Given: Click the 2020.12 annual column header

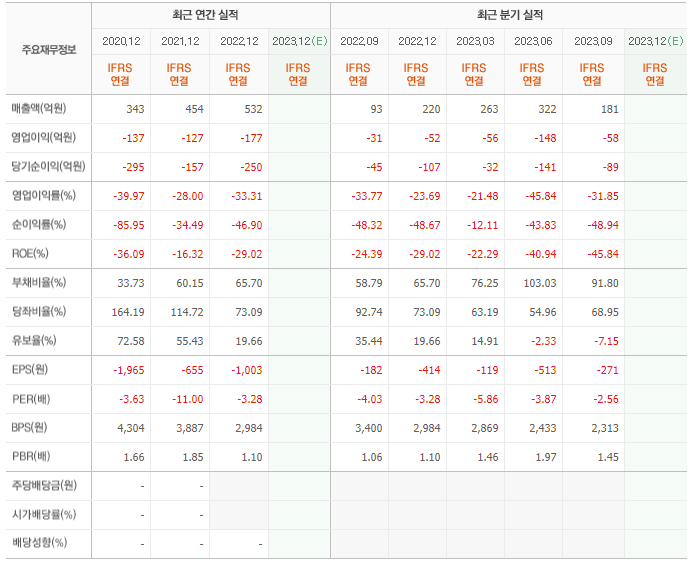Looking at the screenshot, I should tap(121, 41).
